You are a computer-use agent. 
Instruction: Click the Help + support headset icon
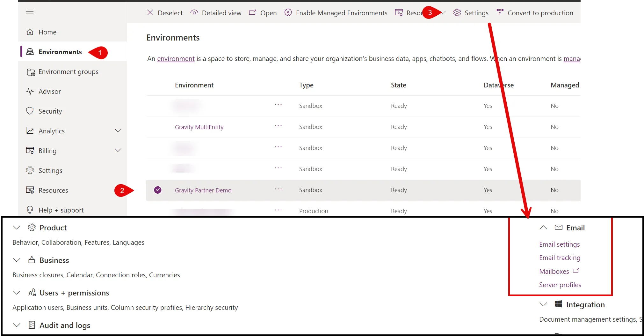[30, 210]
